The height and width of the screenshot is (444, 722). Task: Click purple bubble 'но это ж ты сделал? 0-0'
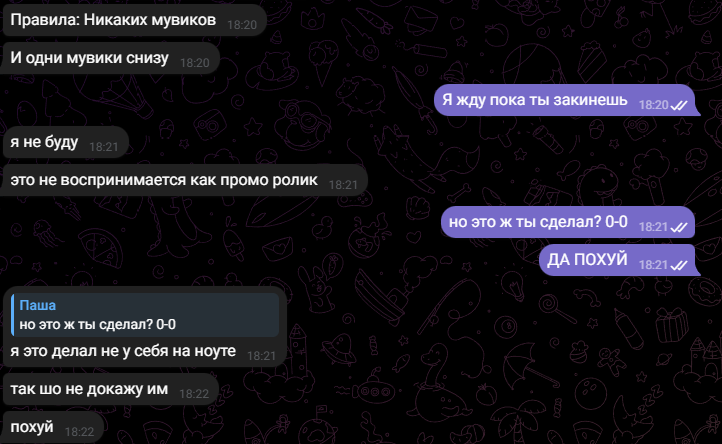569,222
